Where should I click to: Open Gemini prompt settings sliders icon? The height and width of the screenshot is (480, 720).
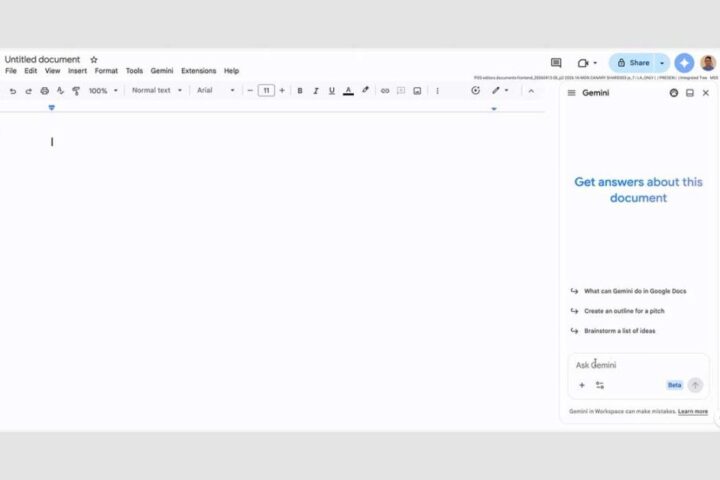600,385
